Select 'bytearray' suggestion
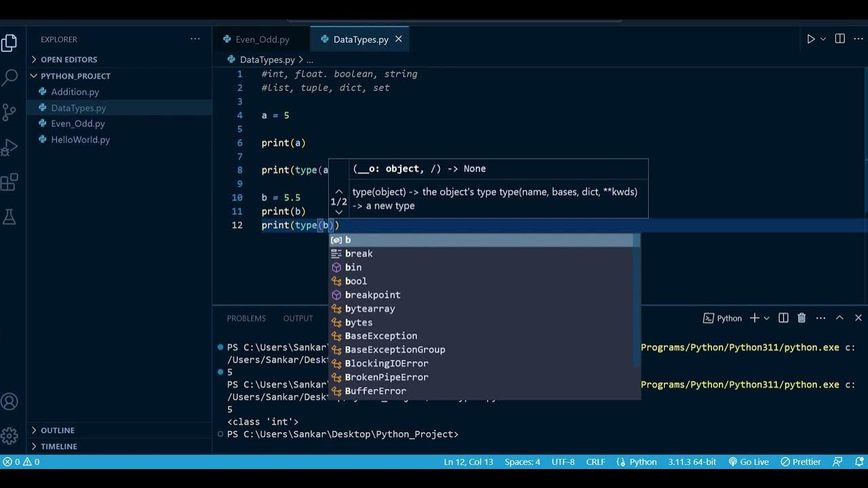Viewport: 868px width, 488px height. (x=481, y=308)
